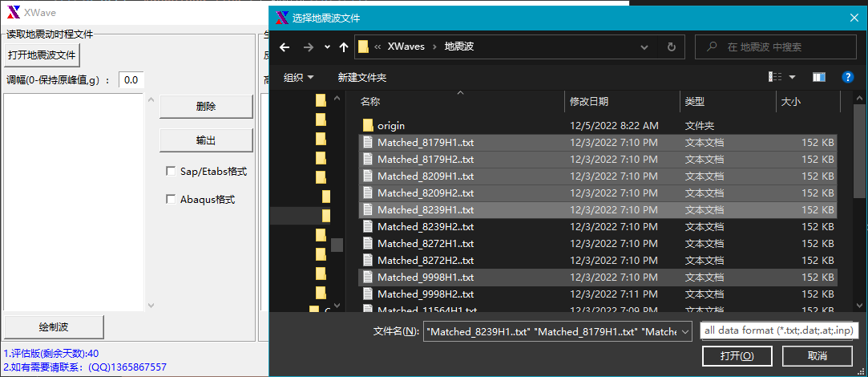Viewport: 868px width, 377px height.
Task: Click the back arrow navigation button
Action: pyautogui.click(x=284, y=47)
